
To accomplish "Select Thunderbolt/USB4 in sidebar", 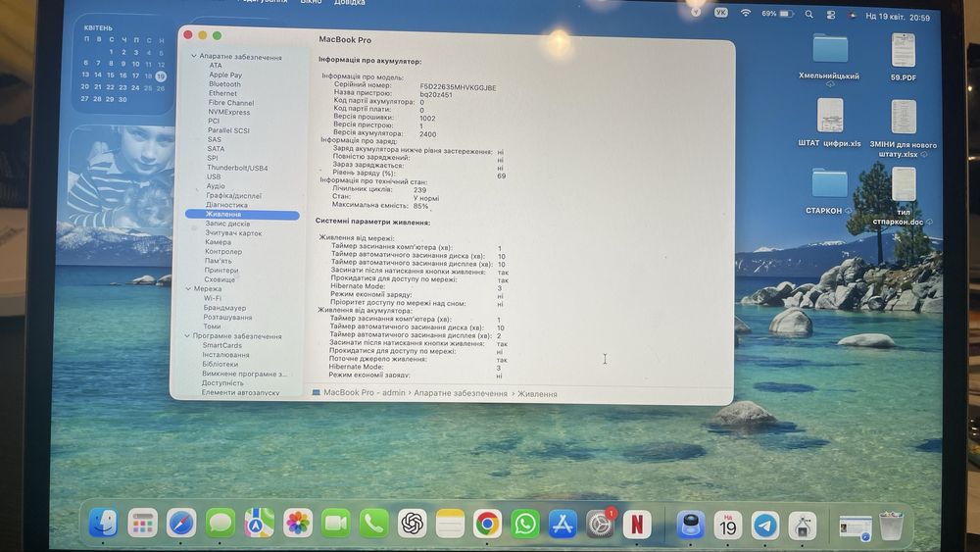I will click(237, 168).
